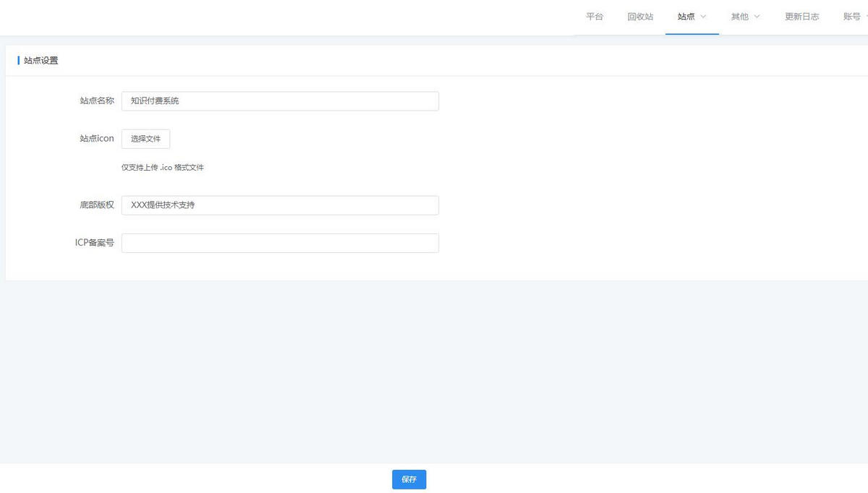The width and height of the screenshot is (868, 493).
Task: Click the .ico format hint text
Action: click(163, 168)
